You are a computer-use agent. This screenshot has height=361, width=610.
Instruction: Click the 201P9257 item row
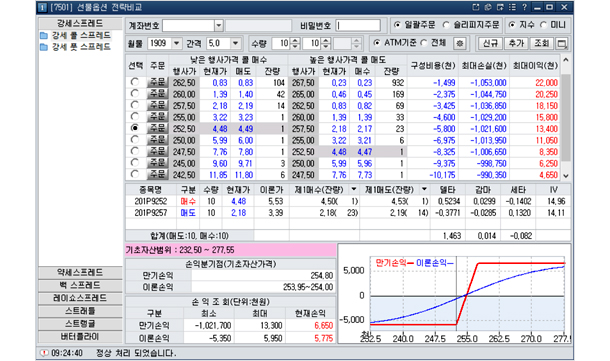click(x=348, y=213)
